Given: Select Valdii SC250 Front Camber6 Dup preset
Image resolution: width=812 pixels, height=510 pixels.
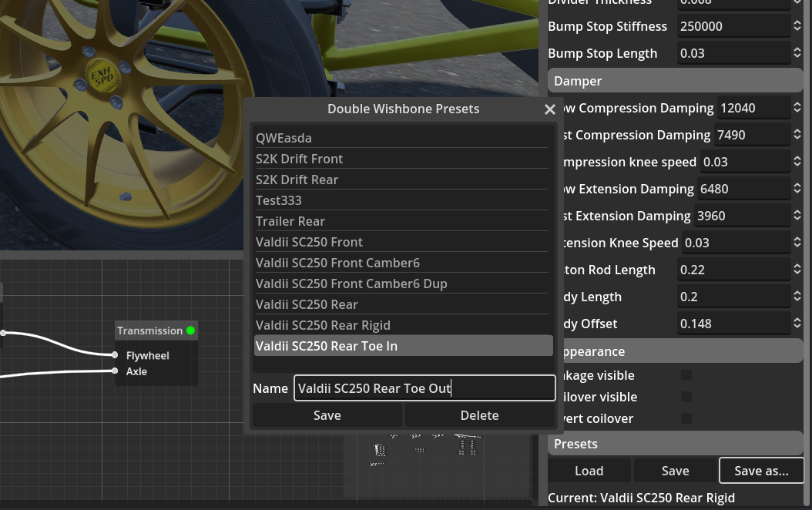Looking at the screenshot, I should (x=402, y=284).
